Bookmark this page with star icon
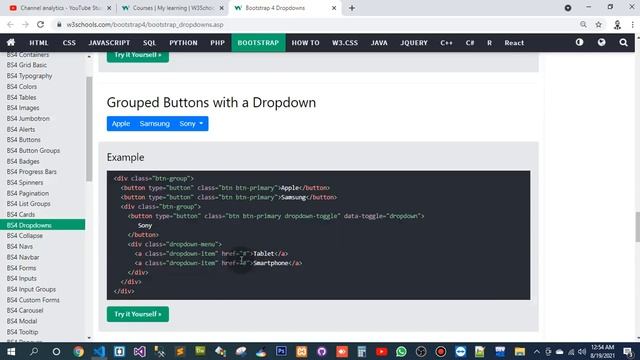Image resolution: width=640 pixels, height=360 pixels. (598, 24)
